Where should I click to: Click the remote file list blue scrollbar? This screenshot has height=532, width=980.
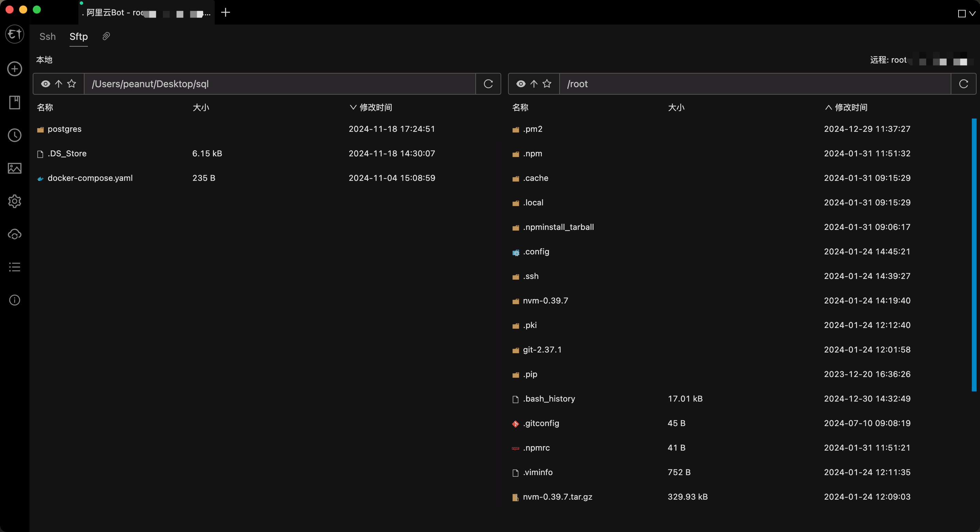(974, 255)
